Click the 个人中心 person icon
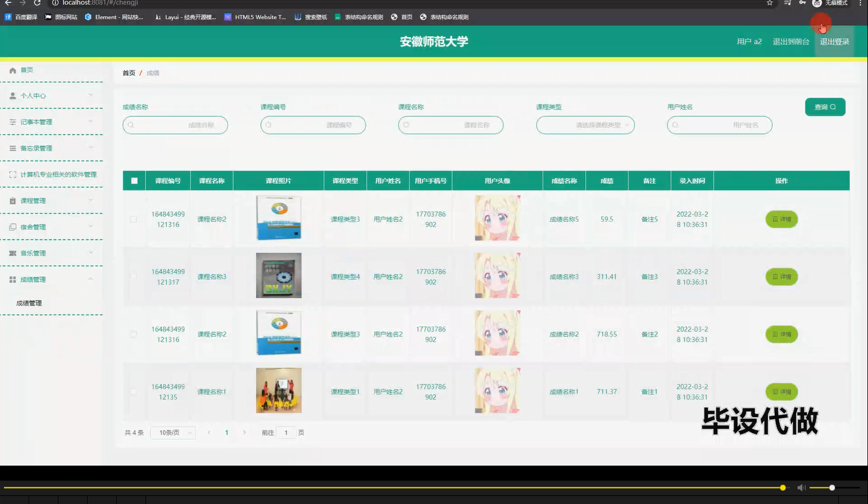The height and width of the screenshot is (504, 868). (x=13, y=96)
